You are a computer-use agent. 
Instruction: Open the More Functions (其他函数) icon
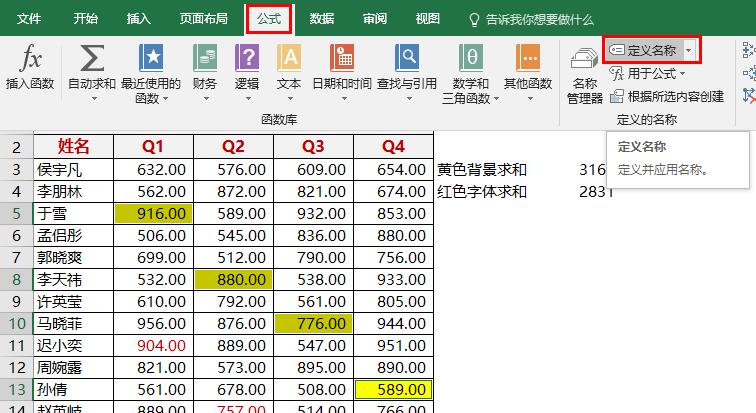tap(528, 58)
